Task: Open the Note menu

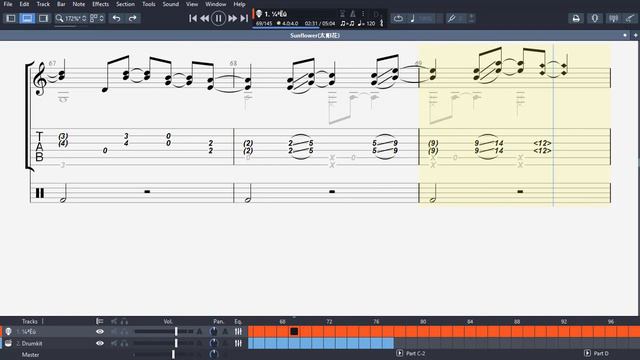Action: coord(79,4)
